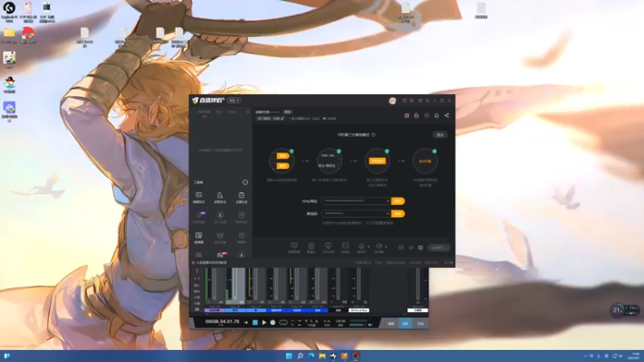Click the rtmp address input field
The width and height of the screenshot is (644, 362).
pyautogui.click(x=355, y=201)
